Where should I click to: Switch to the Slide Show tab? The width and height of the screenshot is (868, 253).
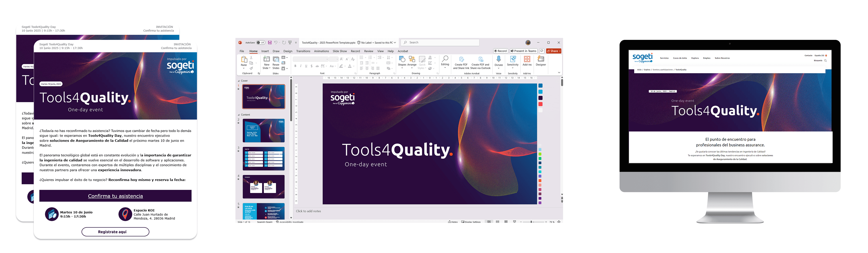coord(340,51)
